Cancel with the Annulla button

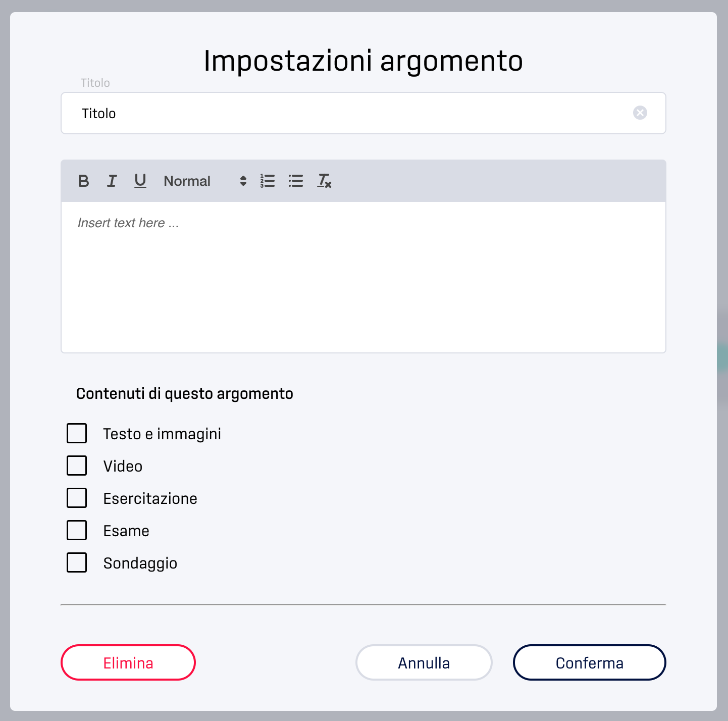[x=424, y=662]
